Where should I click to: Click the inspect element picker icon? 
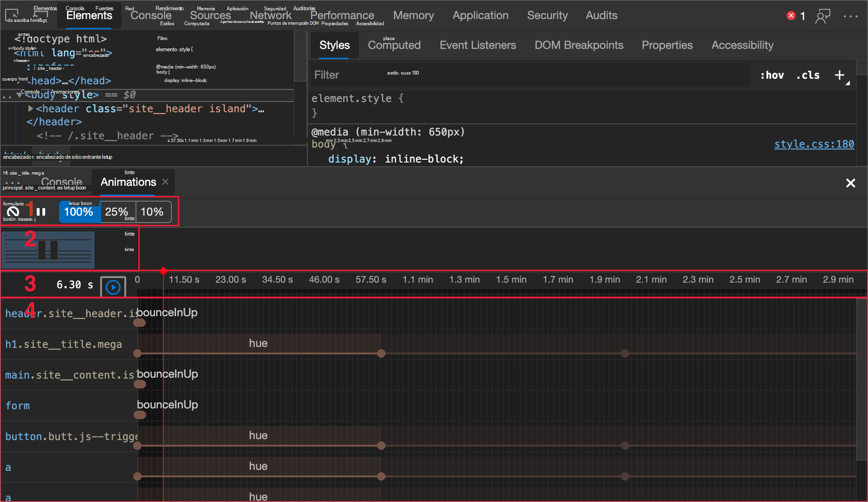coord(12,15)
